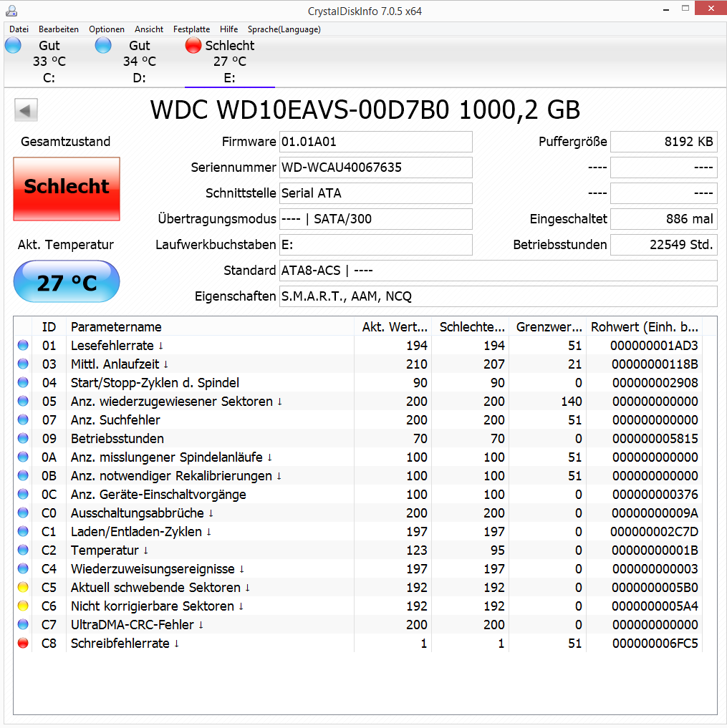Click status dot of Laden/Entladen-Zyklen row
727x728 pixels.
tap(23, 532)
